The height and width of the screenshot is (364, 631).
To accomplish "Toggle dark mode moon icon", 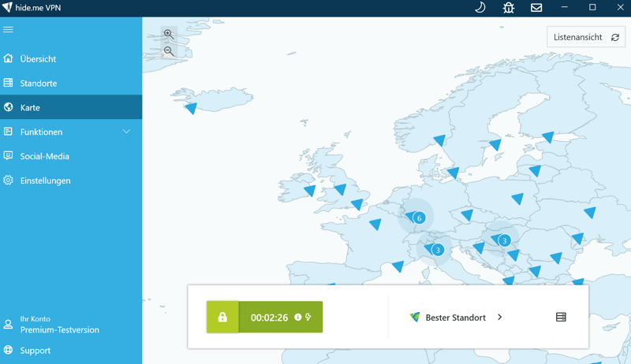I will (x=480, y=8).
